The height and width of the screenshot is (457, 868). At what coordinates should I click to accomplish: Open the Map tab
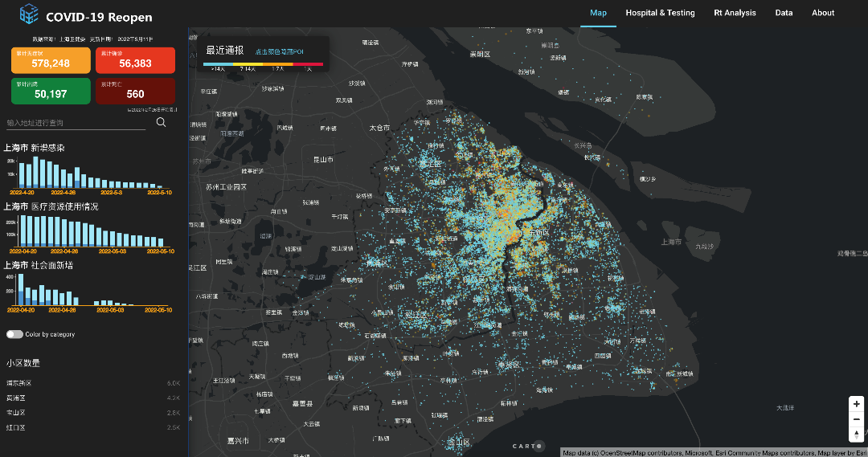pos(598,13)
